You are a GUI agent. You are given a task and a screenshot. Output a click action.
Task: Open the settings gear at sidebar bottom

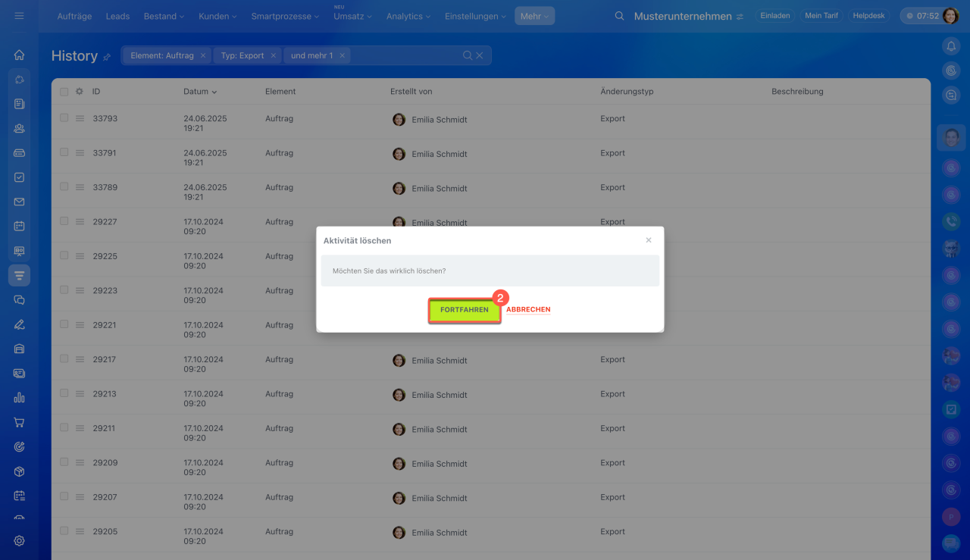pos(19,541)
